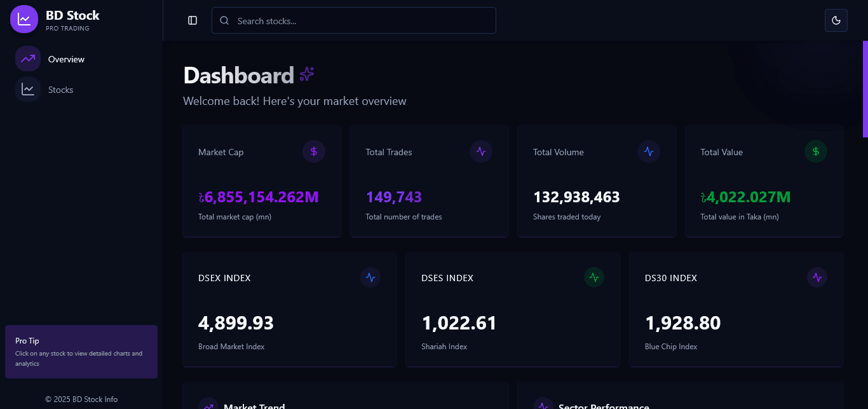The width and height of the screenshot is (868, 409).
Task: Click the sparkle icon beside Dashboard
Action: (307, 74)
